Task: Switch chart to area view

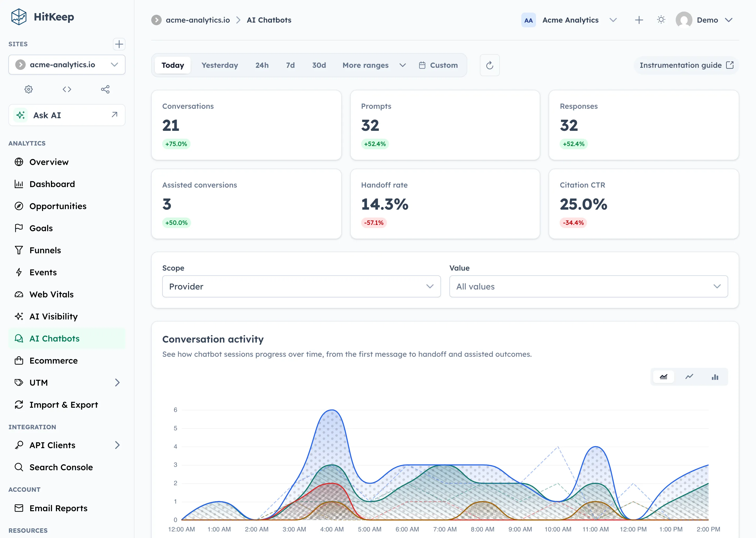Action: [663, 377]
